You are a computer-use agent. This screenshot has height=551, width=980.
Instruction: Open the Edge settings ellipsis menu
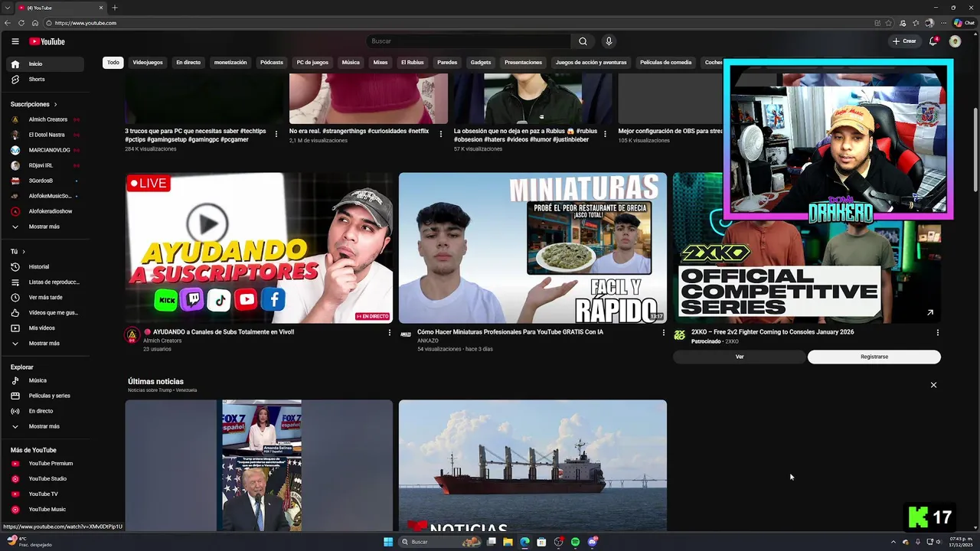(942, 23)
